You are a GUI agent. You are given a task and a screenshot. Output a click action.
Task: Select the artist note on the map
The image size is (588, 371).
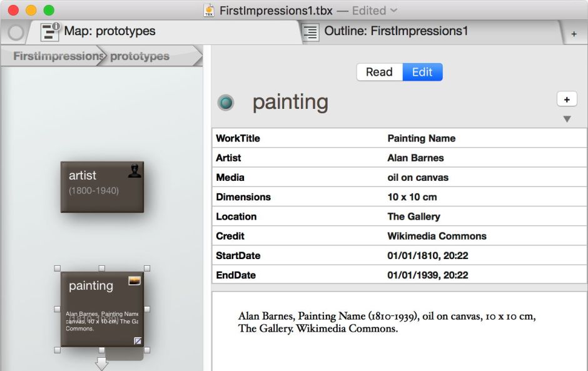(102, 186)
